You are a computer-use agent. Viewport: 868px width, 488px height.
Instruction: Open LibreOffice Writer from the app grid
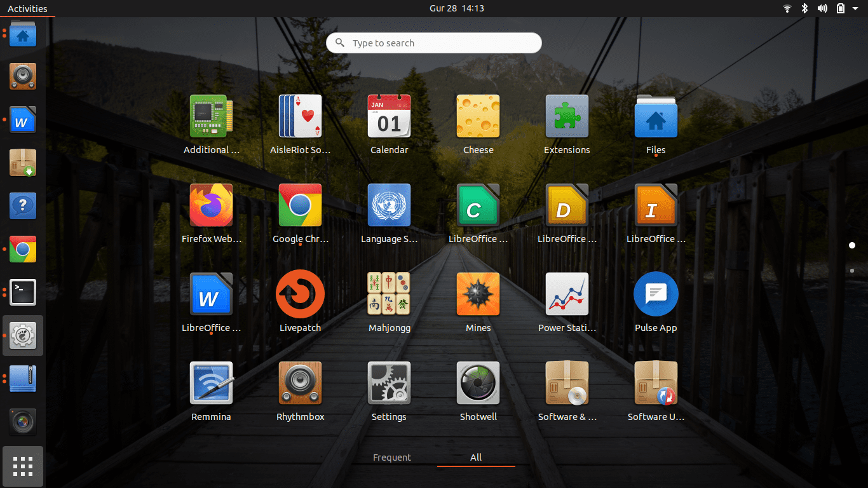[x=212, y=302]
